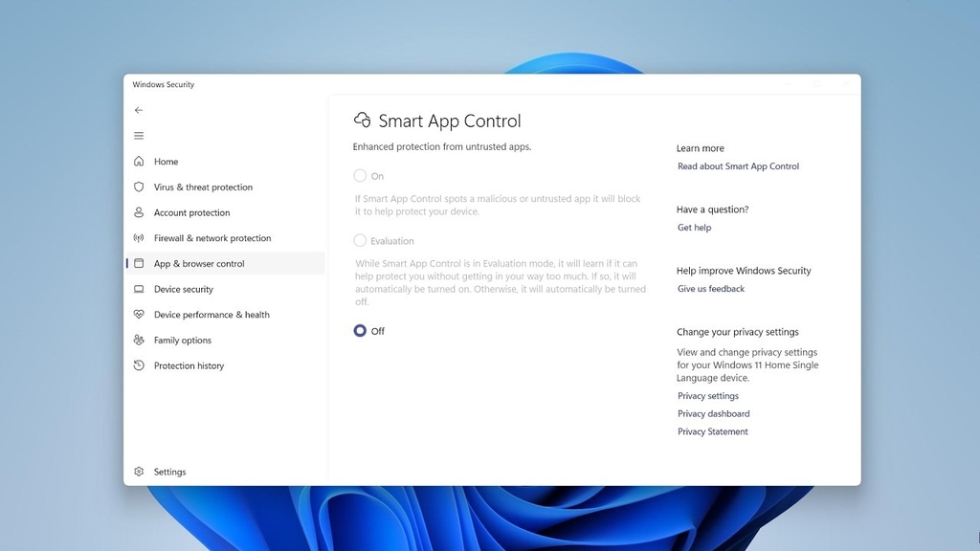Click the On option description text
Viewport: 980px width, 551px height.
coord(498,205)
